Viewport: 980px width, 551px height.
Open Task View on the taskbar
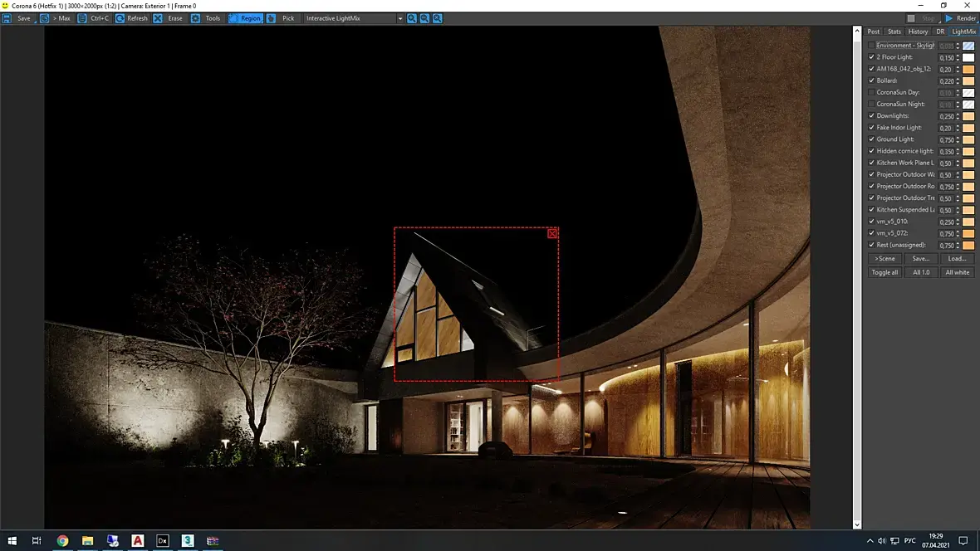coord(37,540)
